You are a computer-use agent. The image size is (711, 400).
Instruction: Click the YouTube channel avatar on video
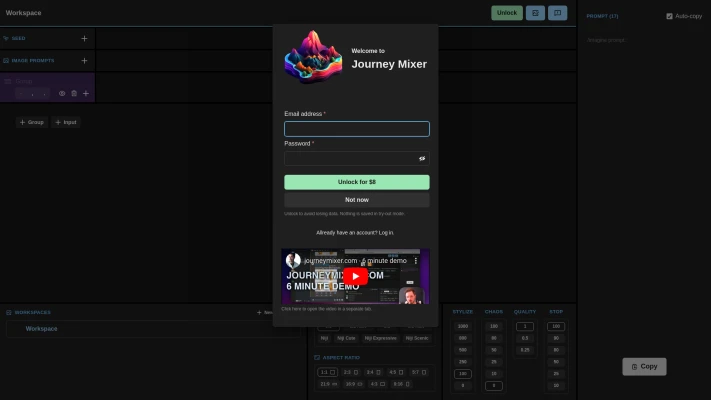tap(293, 260)
